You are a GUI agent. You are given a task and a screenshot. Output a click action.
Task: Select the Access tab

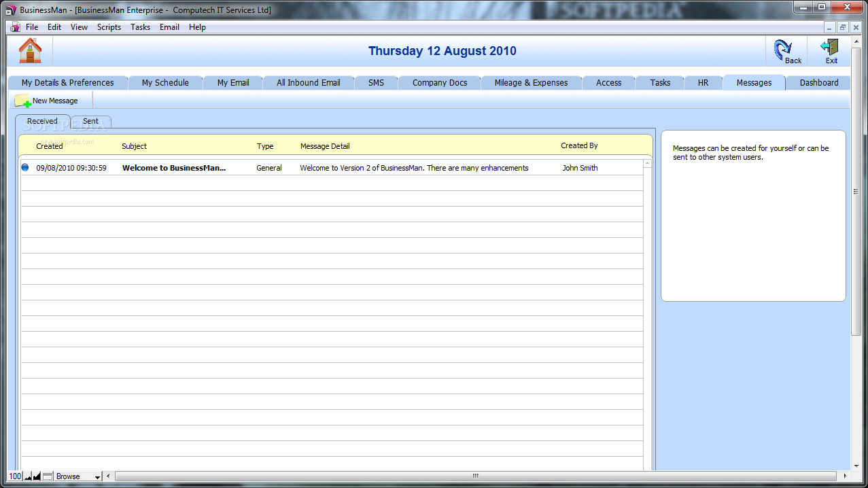[x=608, y=83]
